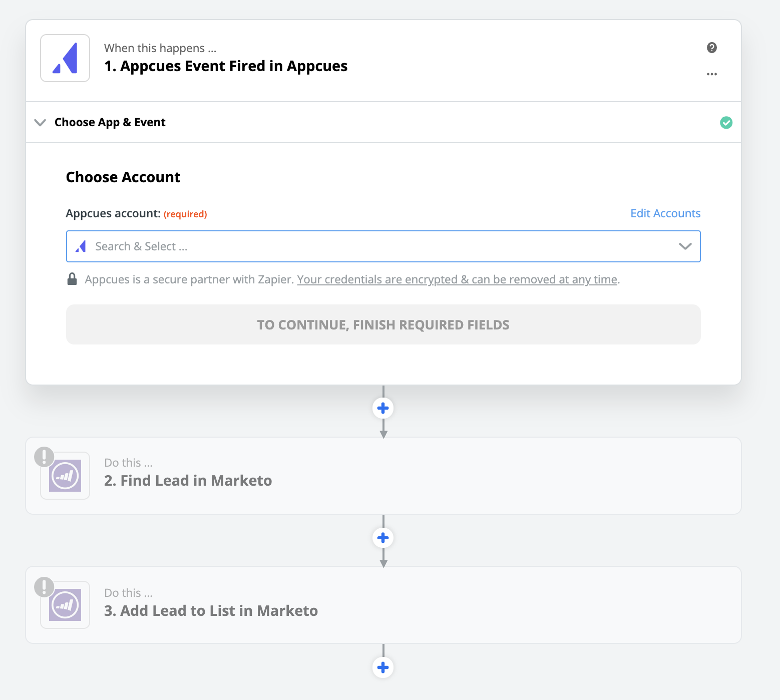Open the three-dot more options menu
This screenshot has height=700, width=780.
click(711, 74)
